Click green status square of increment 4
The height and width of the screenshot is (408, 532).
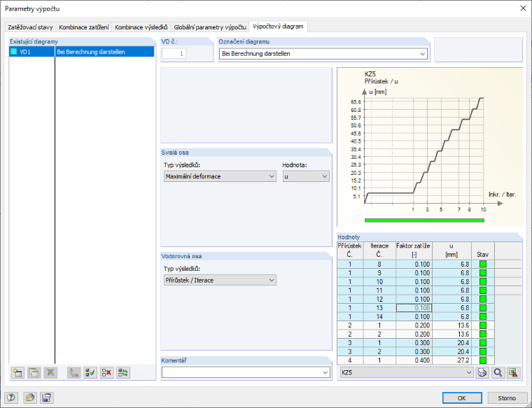(x=483, y=360)
